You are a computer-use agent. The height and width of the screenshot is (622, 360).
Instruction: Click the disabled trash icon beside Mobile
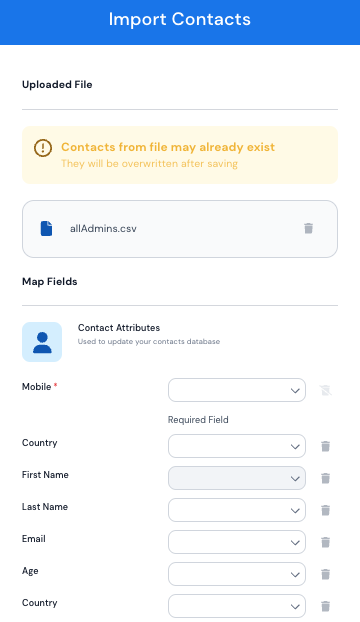coord(326,390)
